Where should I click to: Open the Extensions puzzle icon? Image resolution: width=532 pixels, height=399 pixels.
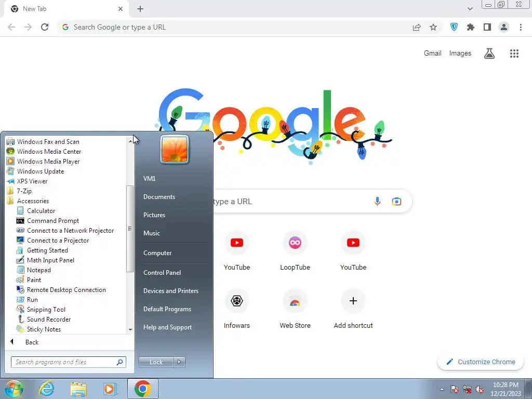pos(471,27)
